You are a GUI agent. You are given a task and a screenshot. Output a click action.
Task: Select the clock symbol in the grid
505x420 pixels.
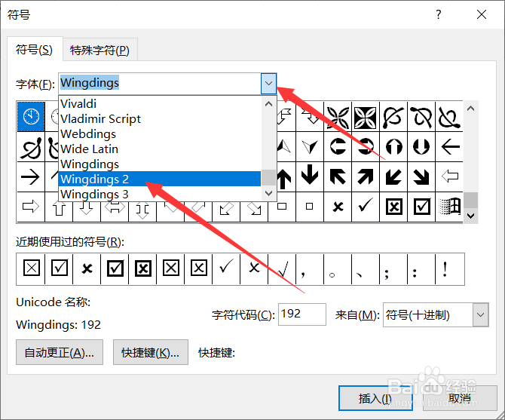point(31,117)
